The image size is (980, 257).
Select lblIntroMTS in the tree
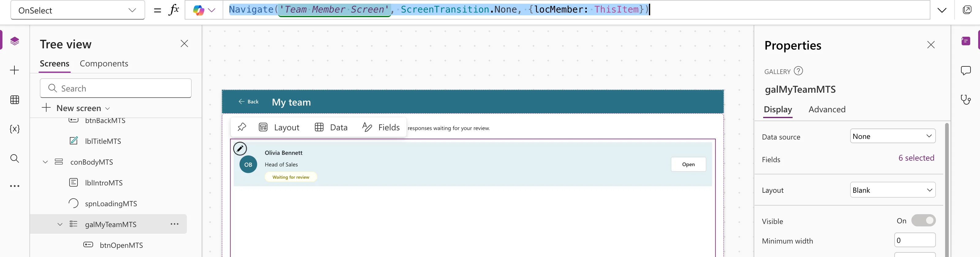[x=104, y=182]
